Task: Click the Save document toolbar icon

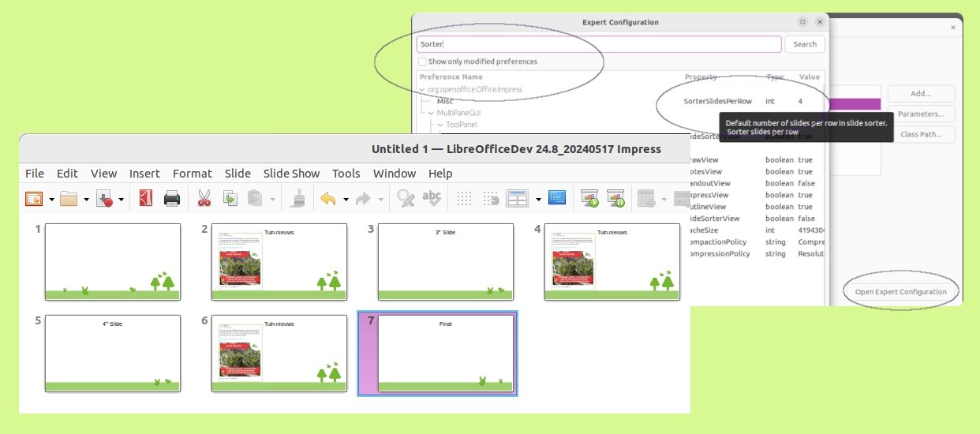Action: 104,199
